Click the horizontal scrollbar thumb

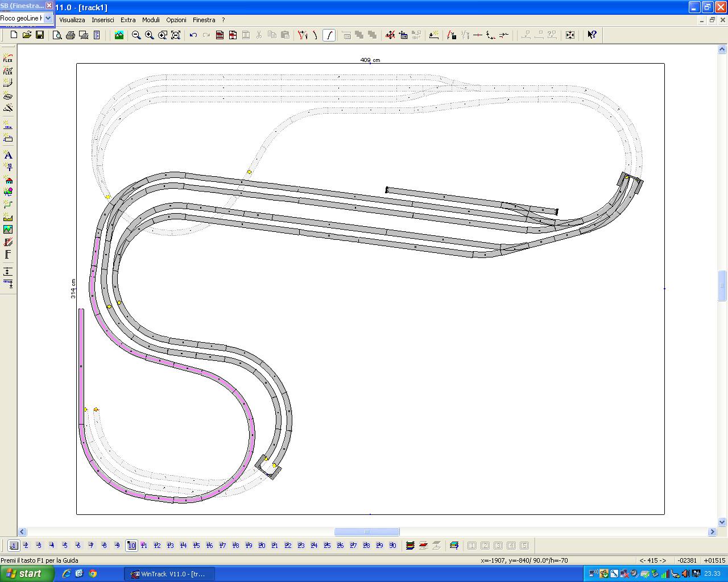coord(367,532)
